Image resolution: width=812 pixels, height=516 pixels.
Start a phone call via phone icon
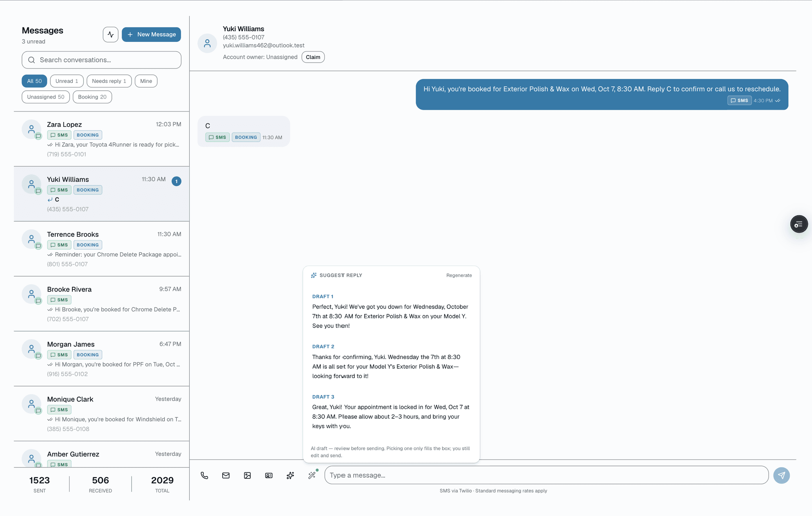[204, 475]
